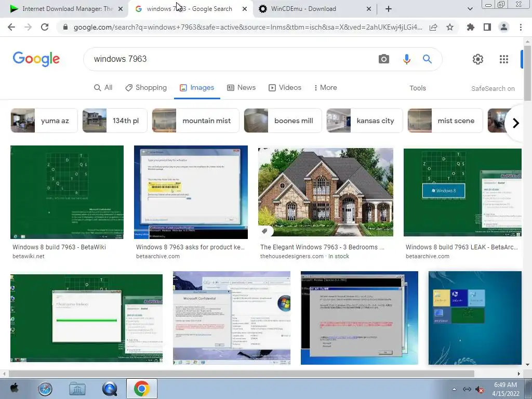Select the kansas city suggestion chip

pos(364,121)
